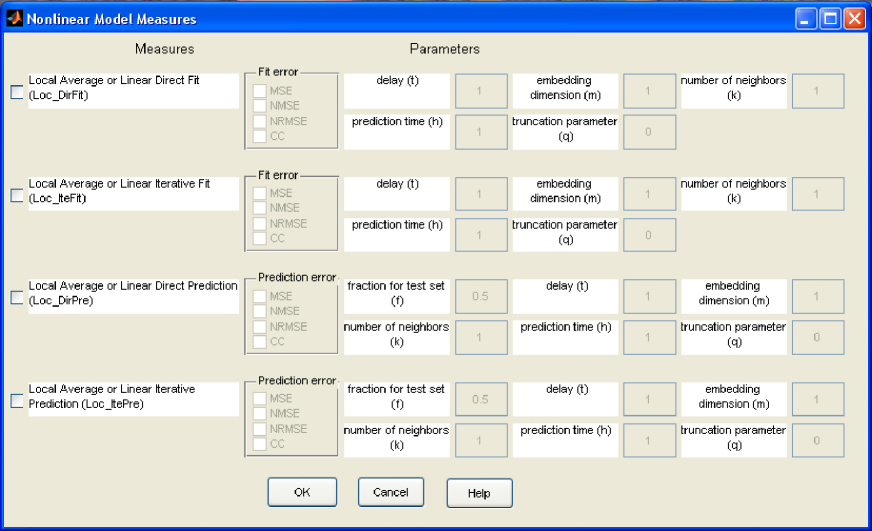Click prediction time (h) field for Loc_ItePre
872x531 pixels.
(x=650, y=440)
